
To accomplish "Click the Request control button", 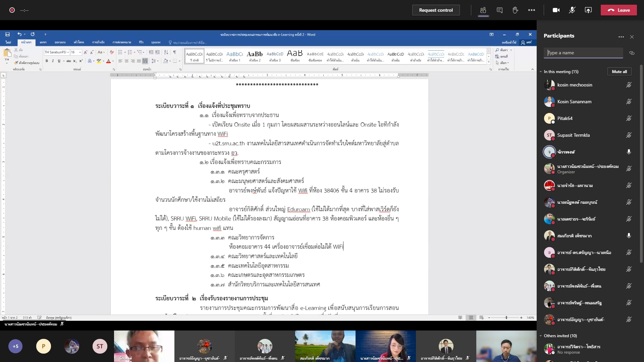I will coord(436,10).
